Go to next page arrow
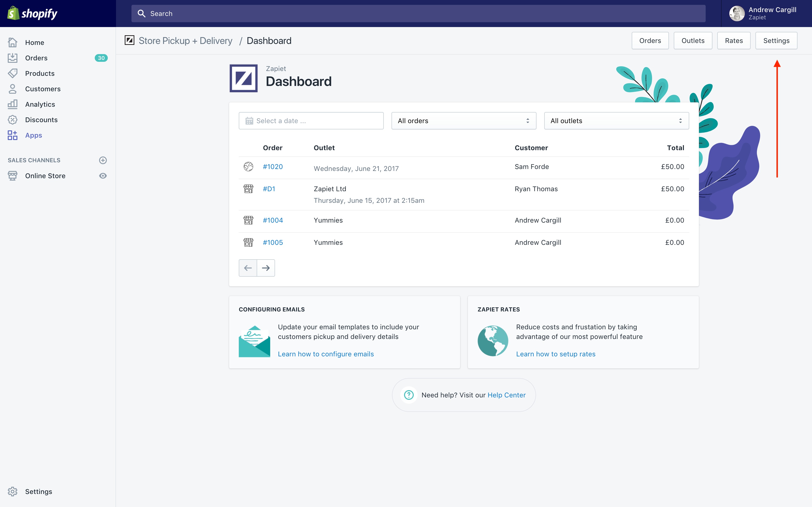812x507 pixels. [266, 268]
